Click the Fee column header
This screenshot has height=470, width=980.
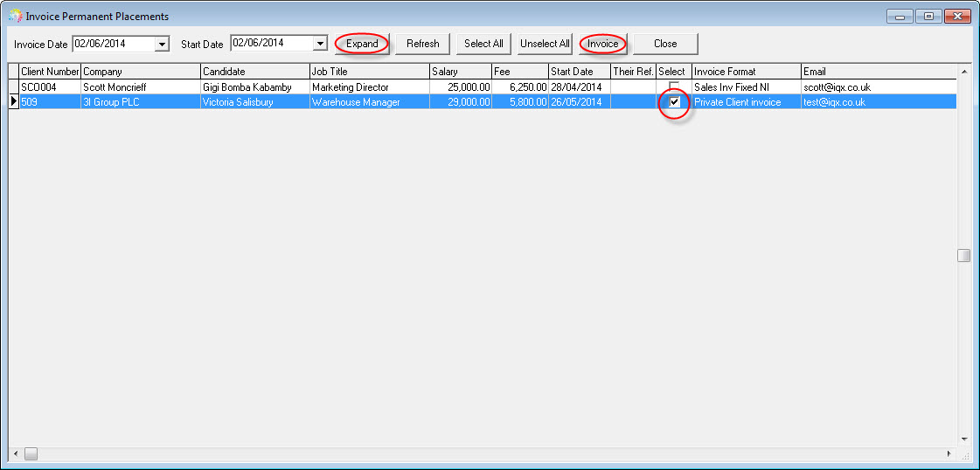(x=520, y=72)
